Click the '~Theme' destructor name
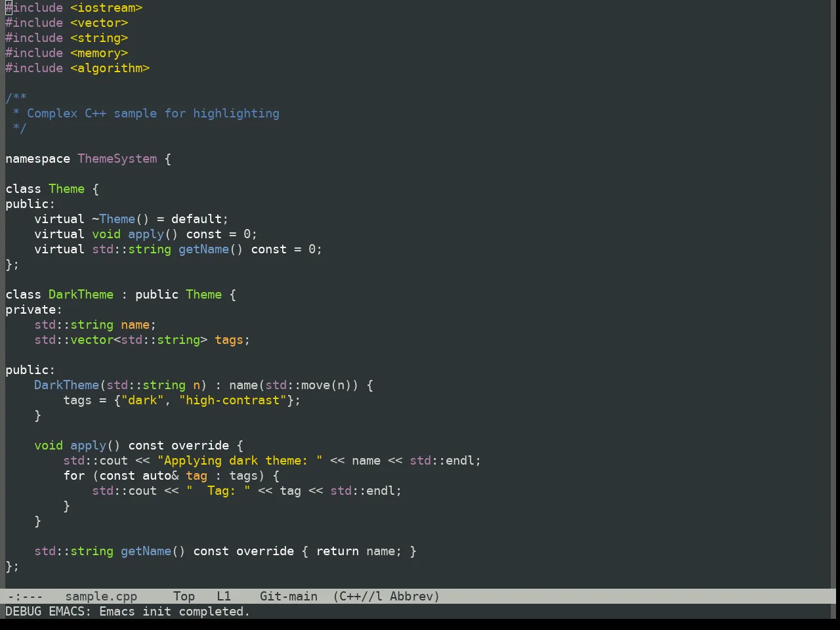The height and width of the screenshot is (630, 840). [x=114, y=219]
